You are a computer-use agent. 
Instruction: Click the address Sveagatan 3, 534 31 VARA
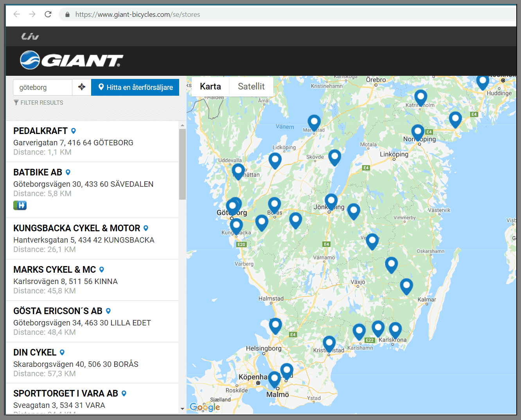pos(59,405)
